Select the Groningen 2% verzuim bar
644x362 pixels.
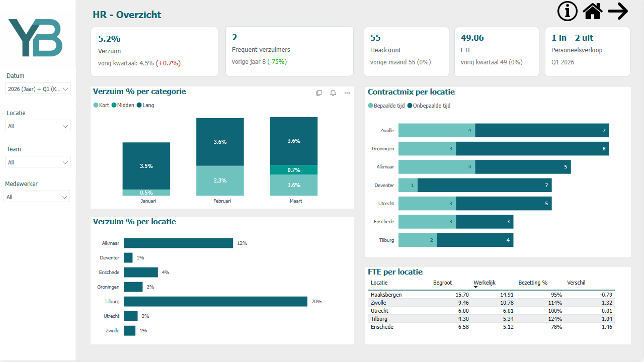[x=133, y=287]
